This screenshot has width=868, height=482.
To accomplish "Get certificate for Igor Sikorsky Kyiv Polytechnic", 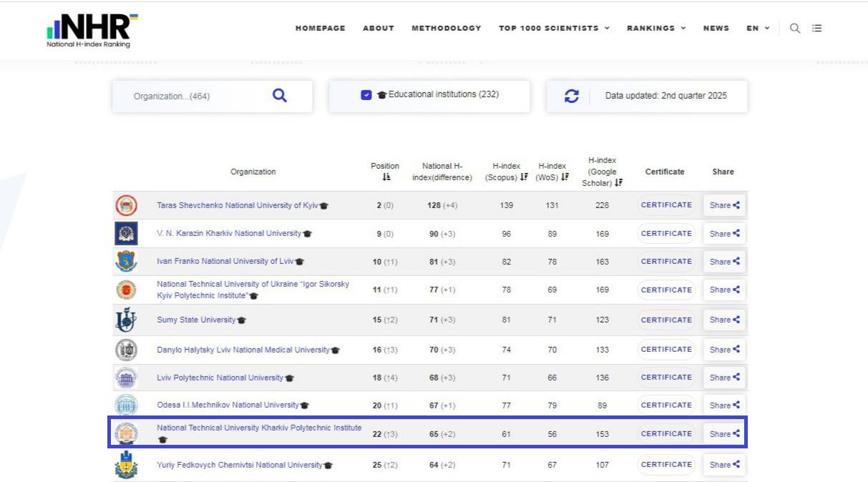I will 666,290.
